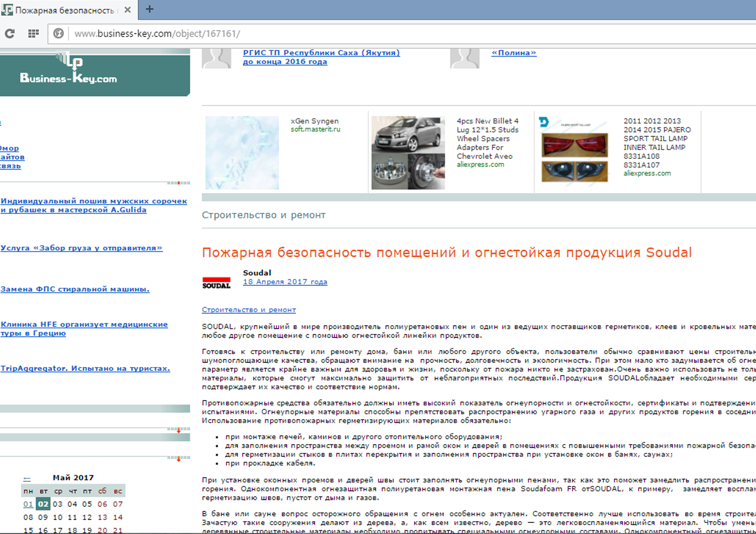756x534 pixels.
Task: Select highlighted calendar date 02
Action: click(x=43, y=504)
